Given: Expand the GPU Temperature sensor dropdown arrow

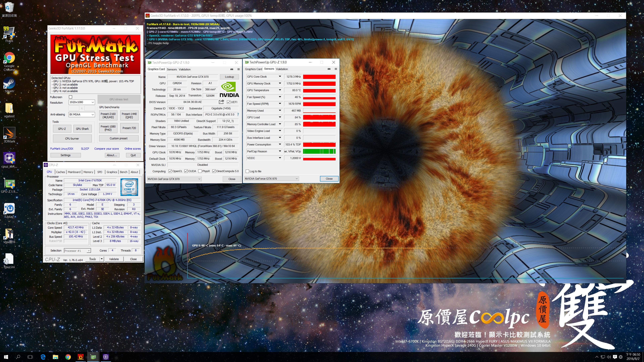Looking at the screenshot, I should pos(280,90).
